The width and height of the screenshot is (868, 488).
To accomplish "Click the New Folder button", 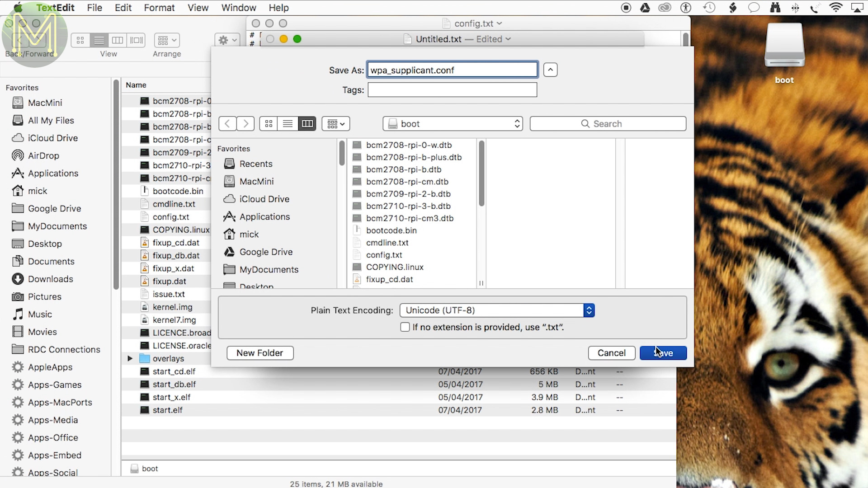I will pos(259,353).
